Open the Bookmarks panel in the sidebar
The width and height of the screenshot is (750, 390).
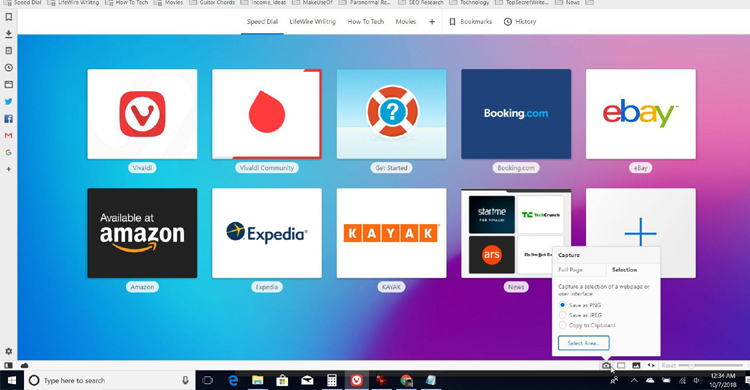tap(9, 17)
